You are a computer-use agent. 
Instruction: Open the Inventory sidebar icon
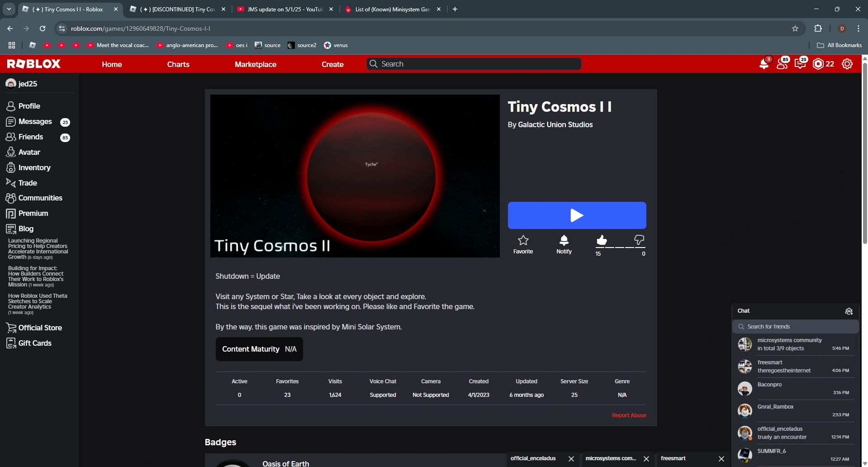click(10, 167)
